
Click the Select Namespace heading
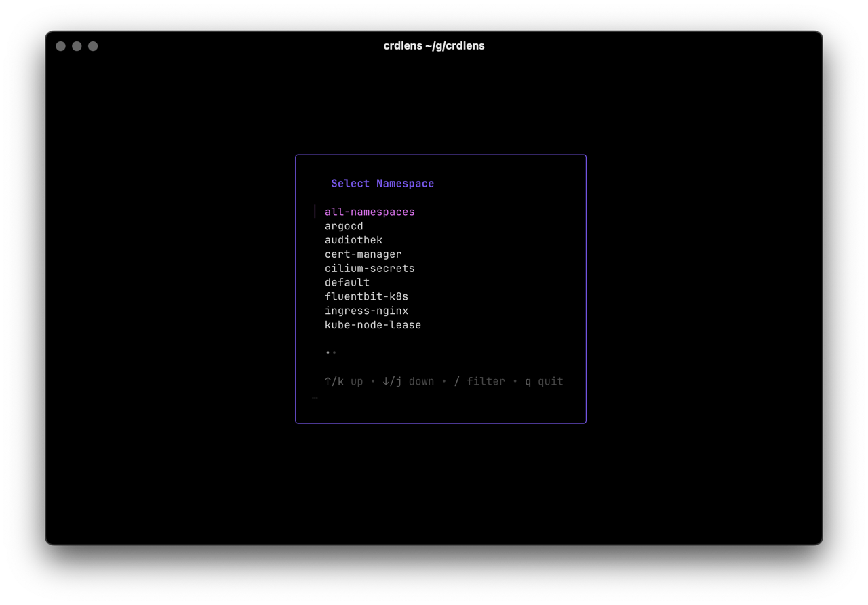382,183
